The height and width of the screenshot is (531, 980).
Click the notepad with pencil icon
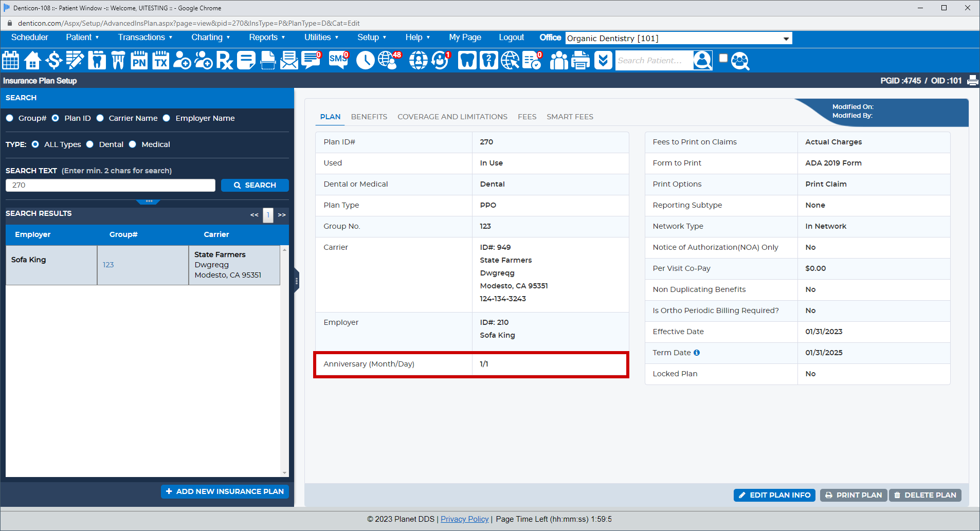75,61
